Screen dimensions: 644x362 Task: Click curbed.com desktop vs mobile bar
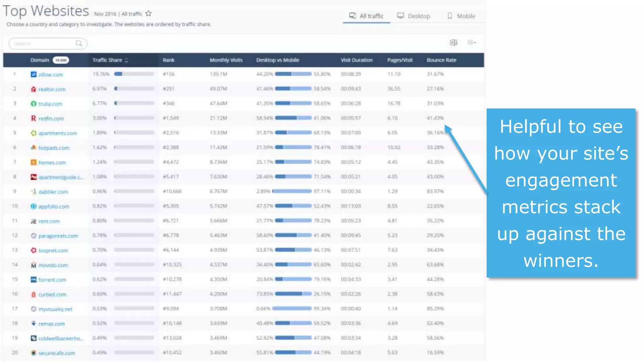tap(293, 294)
